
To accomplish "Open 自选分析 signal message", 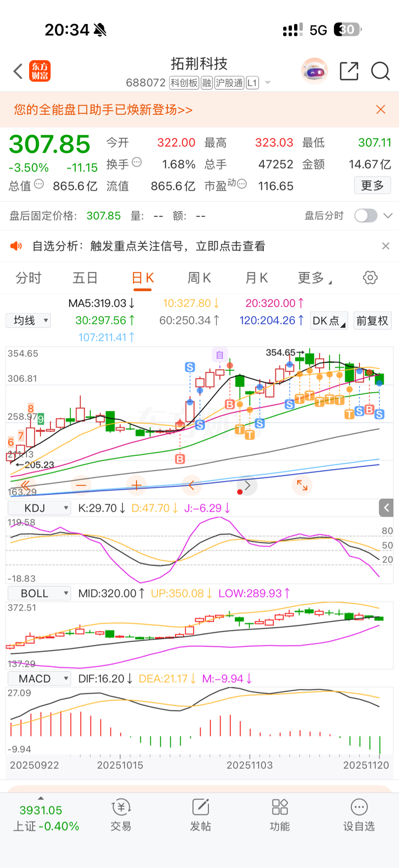I will (149, 246).
